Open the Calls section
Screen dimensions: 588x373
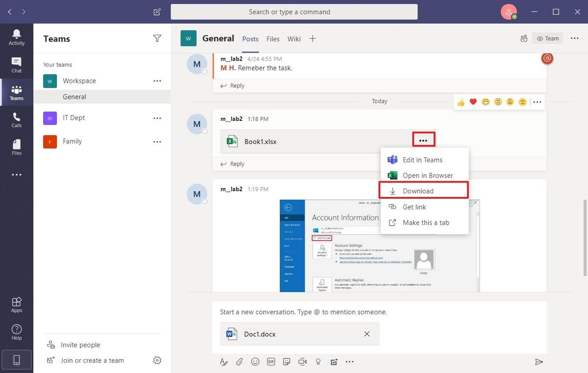pyautogui.click(x=17, y=119)
